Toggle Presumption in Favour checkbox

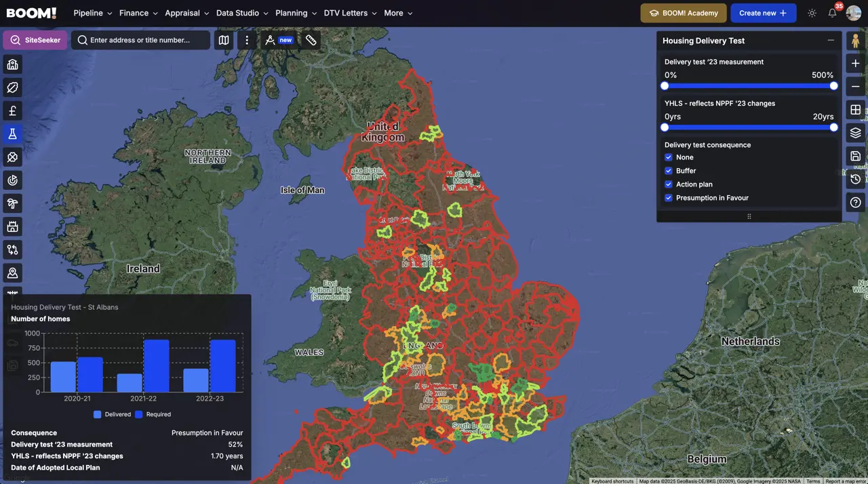pos(669,198)
